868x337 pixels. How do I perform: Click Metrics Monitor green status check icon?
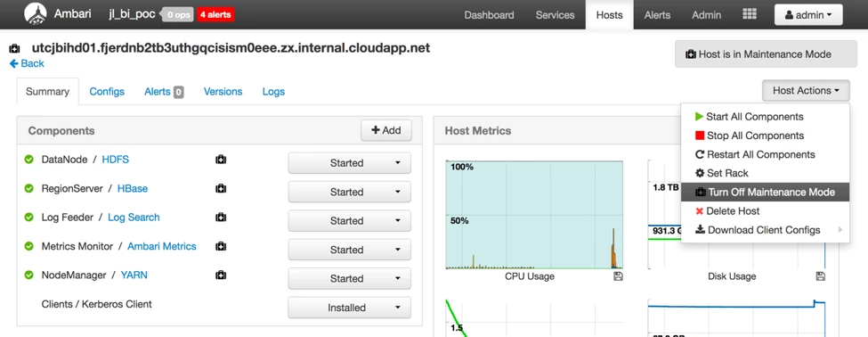tap(28, 246)
